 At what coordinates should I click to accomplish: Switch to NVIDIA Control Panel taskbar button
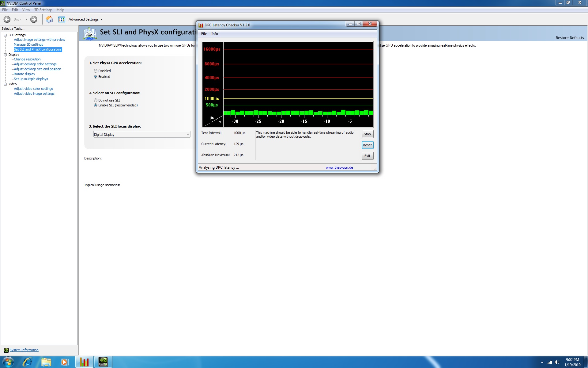(103, 362)
